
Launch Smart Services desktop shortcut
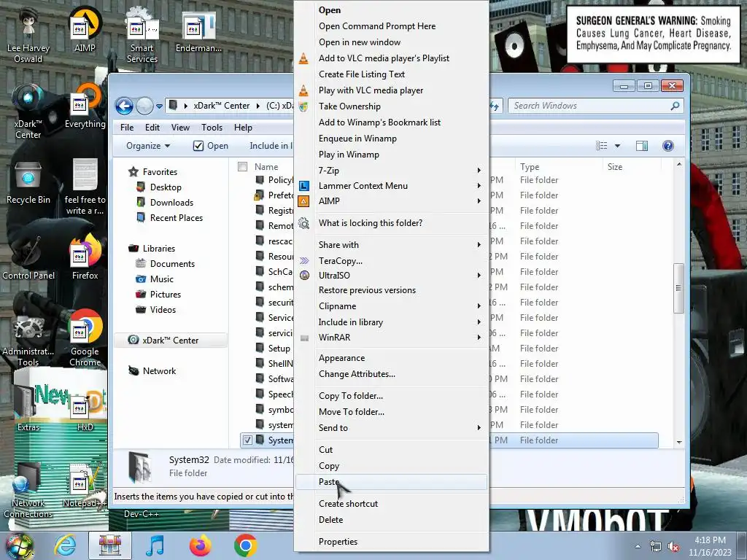pyautogui.click(x=142, y=34)
